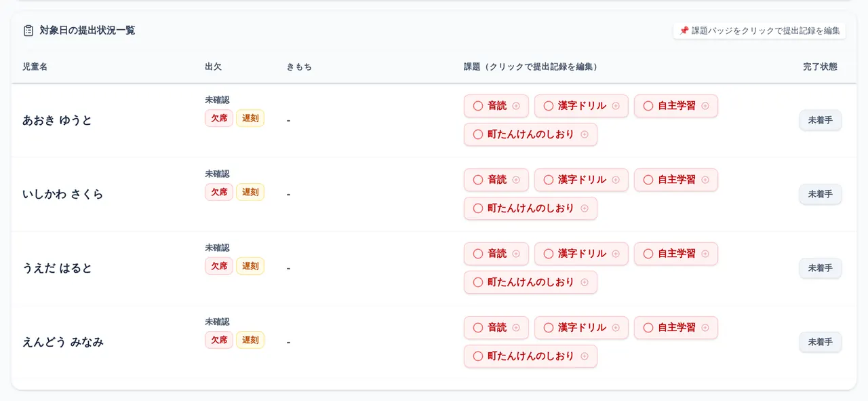Click the 未着手 status for うえだ はると

821,268
